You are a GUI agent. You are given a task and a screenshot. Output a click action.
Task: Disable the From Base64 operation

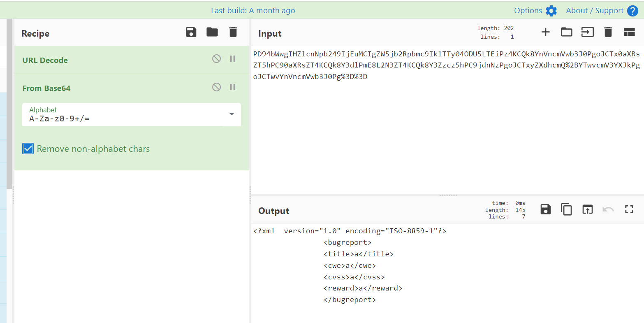(x=216, y=87)
